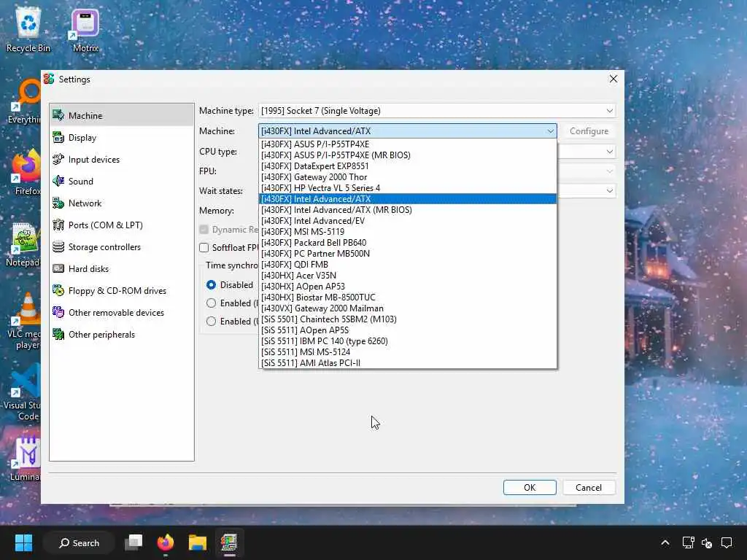Screen dimensions: 747x560
Task: Select MSI MS-5124 machine
Action: (x=407, y=352)
